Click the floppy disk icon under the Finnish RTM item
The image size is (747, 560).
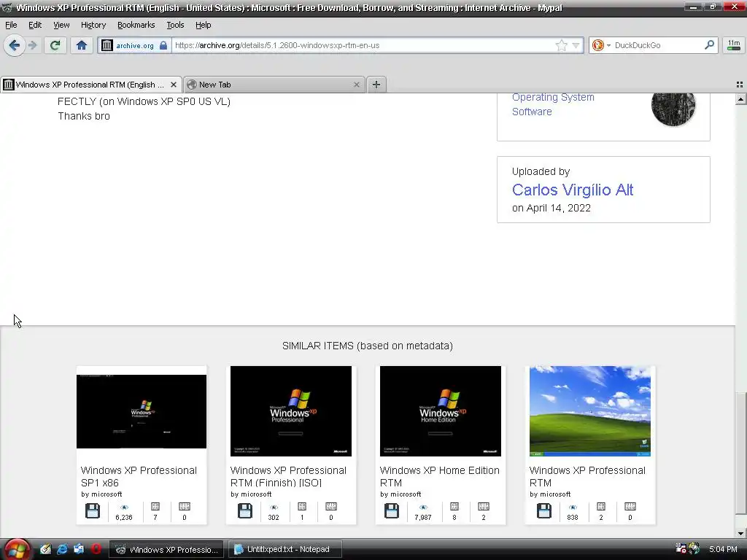click(245, 511)
